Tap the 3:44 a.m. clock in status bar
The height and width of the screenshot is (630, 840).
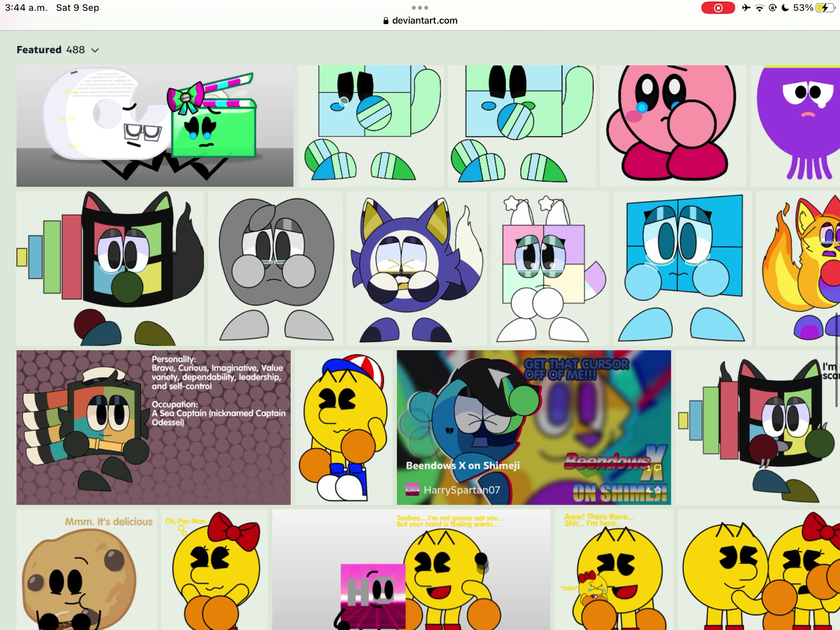point(26,8)
